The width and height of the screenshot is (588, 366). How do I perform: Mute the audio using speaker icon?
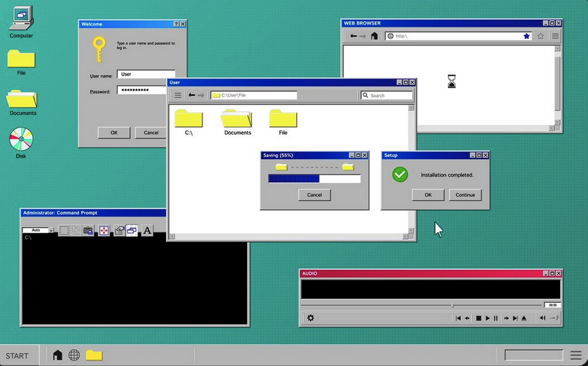(542, 318)
